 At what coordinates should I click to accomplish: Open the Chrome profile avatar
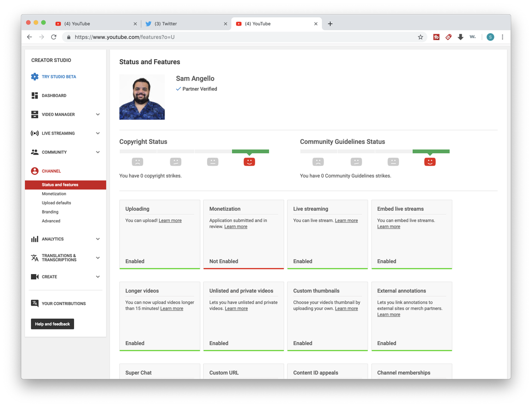tap(490, 37)
